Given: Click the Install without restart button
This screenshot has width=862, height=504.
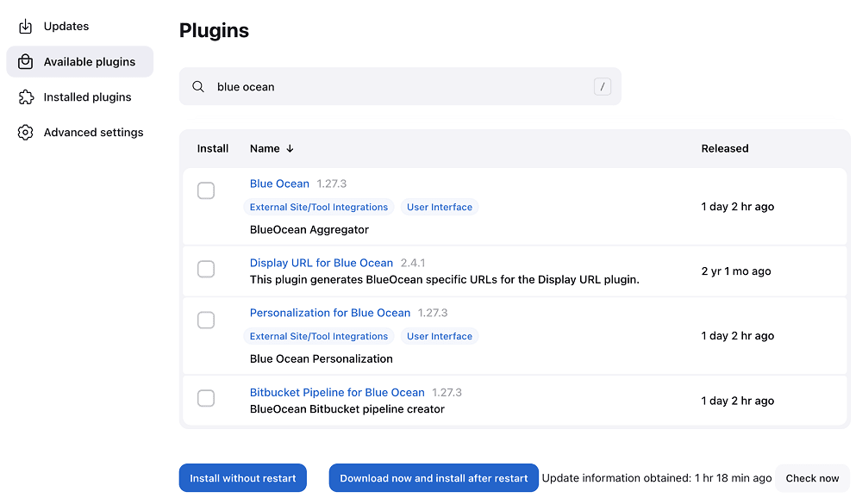Looking at the screenshot, I should (x=242, y=477).
